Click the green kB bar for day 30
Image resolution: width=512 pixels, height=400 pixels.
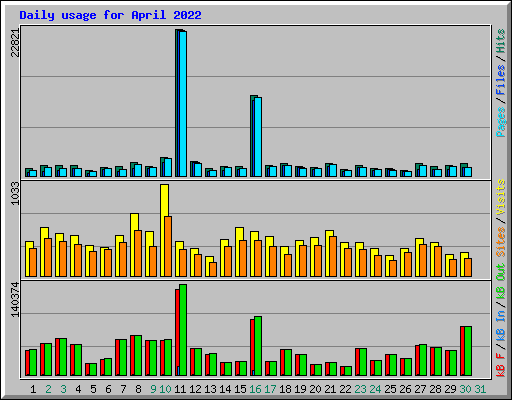click(468, 351)
